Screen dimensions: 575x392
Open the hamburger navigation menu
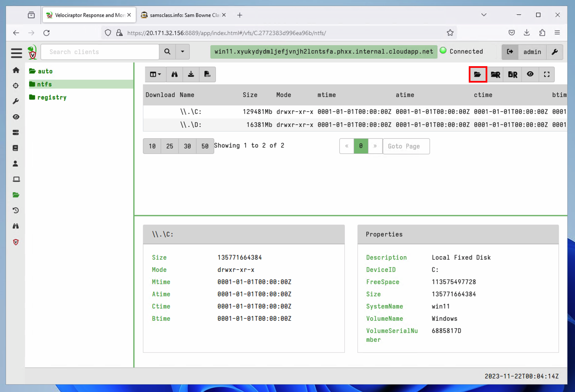pos(16,52)
